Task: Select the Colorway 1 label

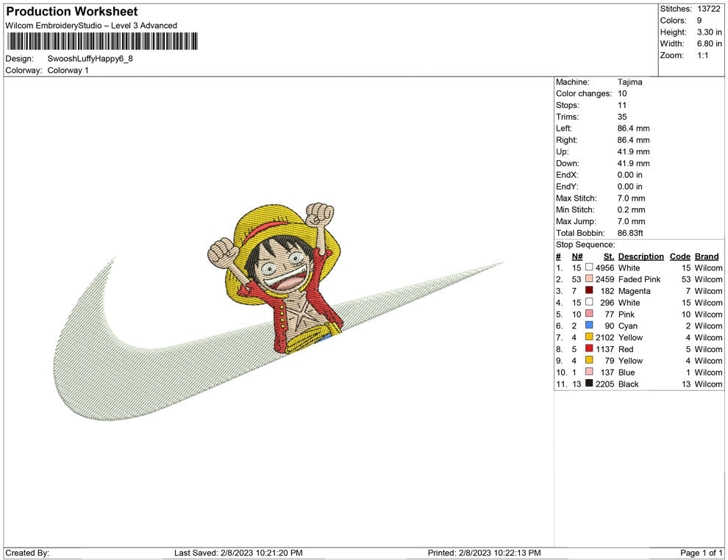Action: pyautogui.click(x=68, y=70)
